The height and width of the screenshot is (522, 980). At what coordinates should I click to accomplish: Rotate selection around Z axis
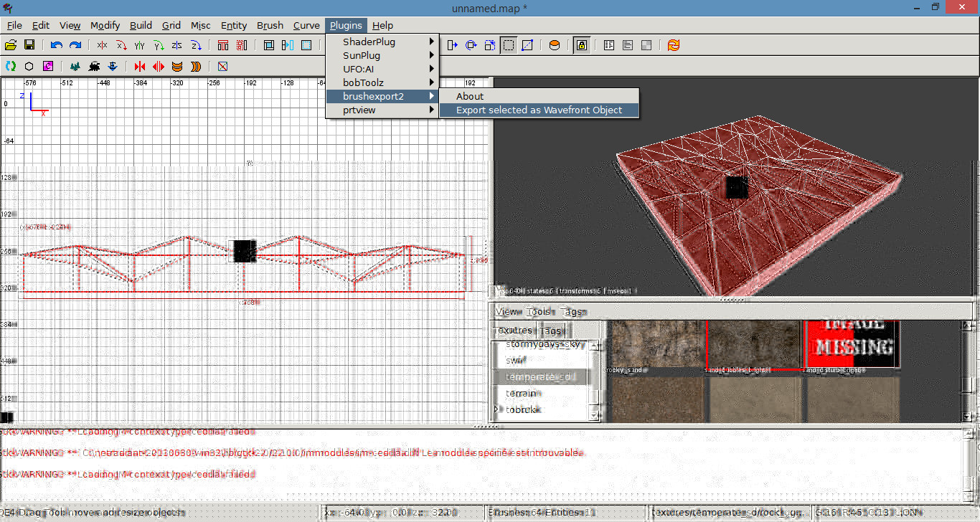[196, 45]
